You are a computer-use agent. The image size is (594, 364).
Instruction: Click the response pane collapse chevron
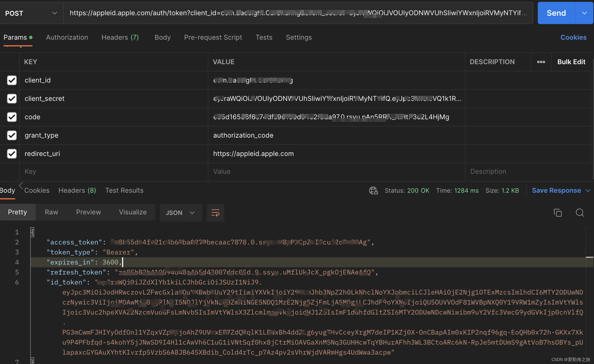21,186
